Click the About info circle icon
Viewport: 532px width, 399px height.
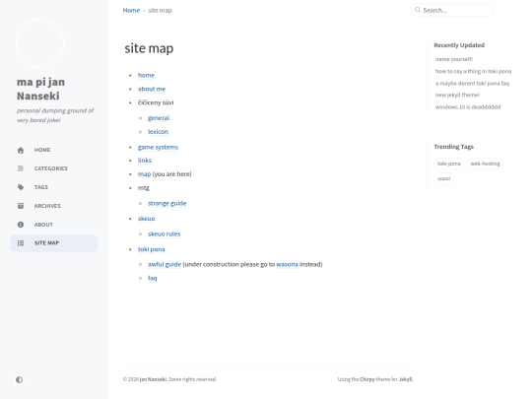tap(21, 225)
